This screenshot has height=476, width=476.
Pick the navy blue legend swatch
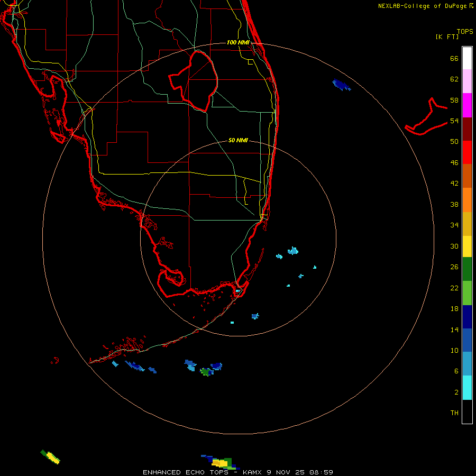click(x=467, y=317)
